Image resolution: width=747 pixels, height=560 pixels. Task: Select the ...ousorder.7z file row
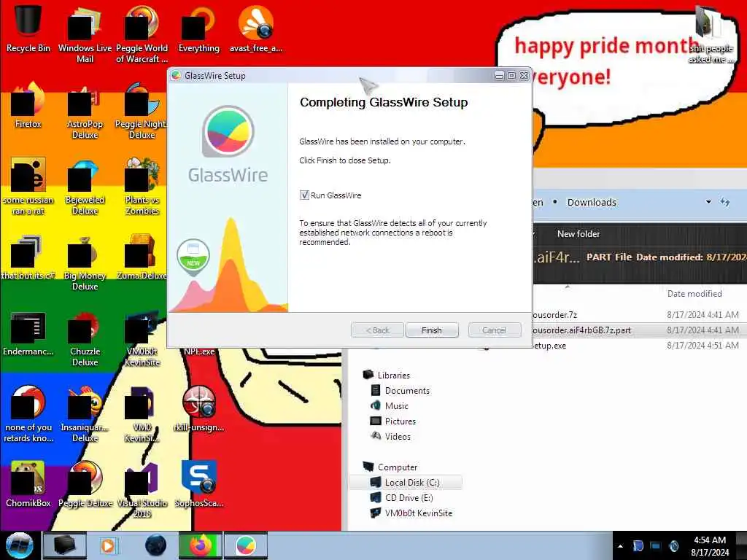tap(639, 315)
